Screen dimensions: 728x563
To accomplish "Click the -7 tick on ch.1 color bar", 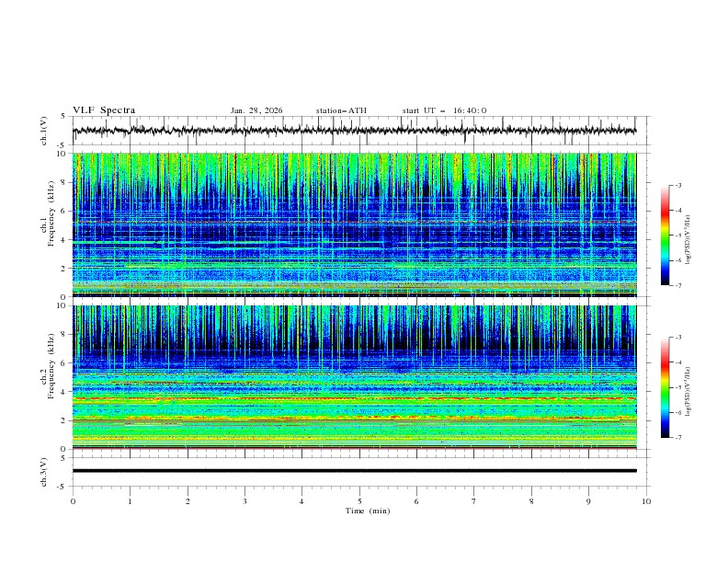I will tap(677, 285).
